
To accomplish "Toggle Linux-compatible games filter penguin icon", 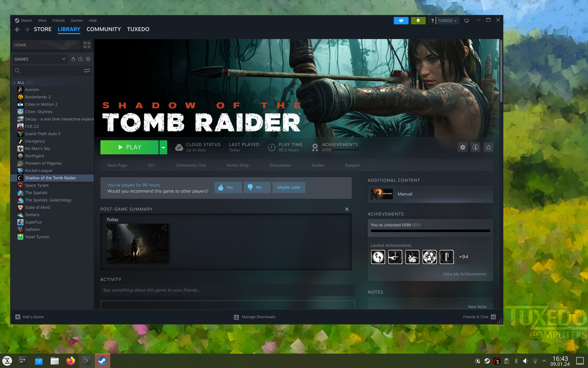I will click(73, 59).
